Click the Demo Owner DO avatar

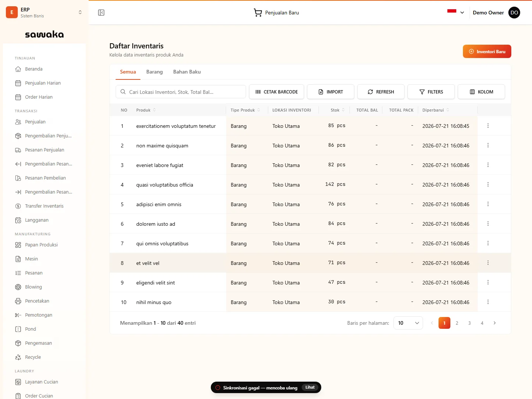(514, 13)
